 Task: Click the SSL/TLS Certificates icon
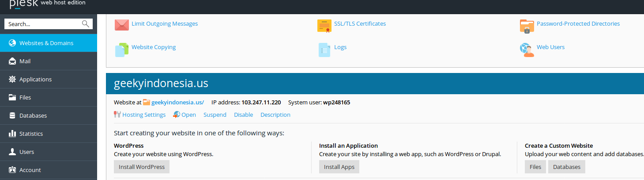click(x=324, y=26)
